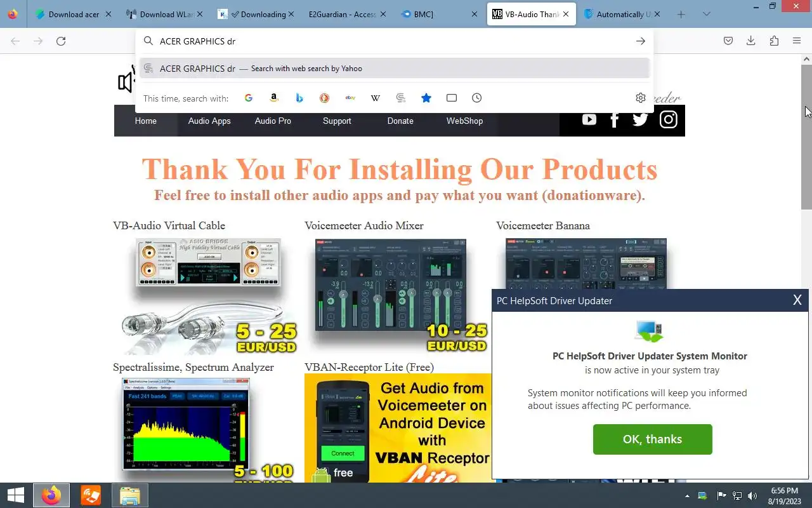Go back to previous page
Viewport: 812px width, 508px height.
15,41
